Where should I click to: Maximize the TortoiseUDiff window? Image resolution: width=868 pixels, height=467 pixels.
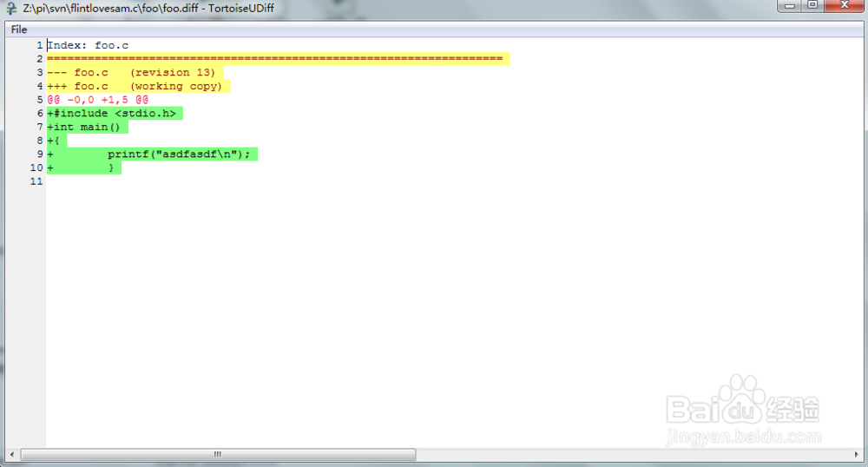(x=812, y=5)
